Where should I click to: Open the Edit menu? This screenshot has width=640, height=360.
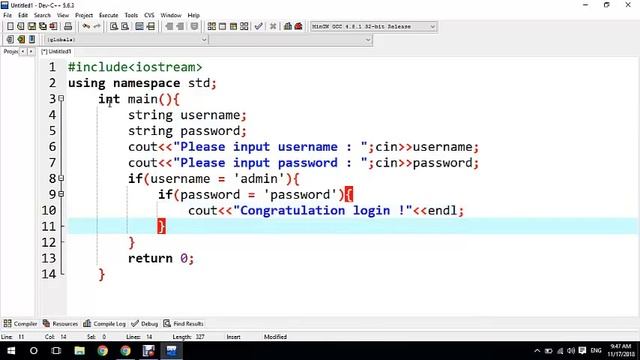23,15
